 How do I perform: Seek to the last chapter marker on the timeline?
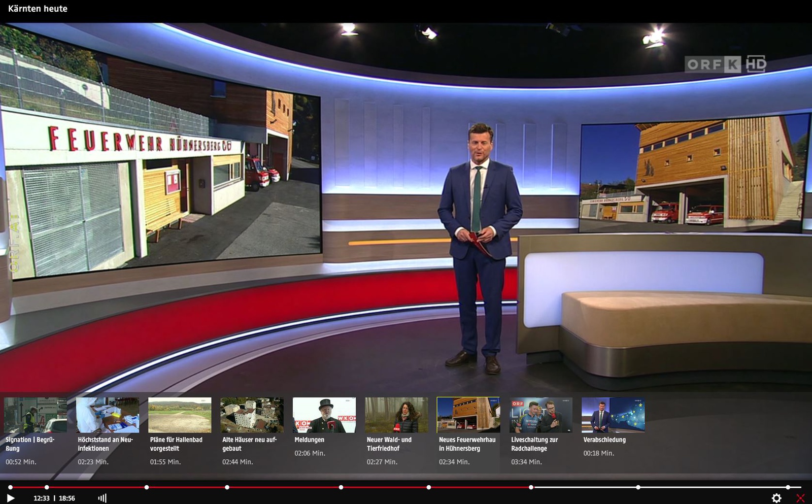click(788, 487)
